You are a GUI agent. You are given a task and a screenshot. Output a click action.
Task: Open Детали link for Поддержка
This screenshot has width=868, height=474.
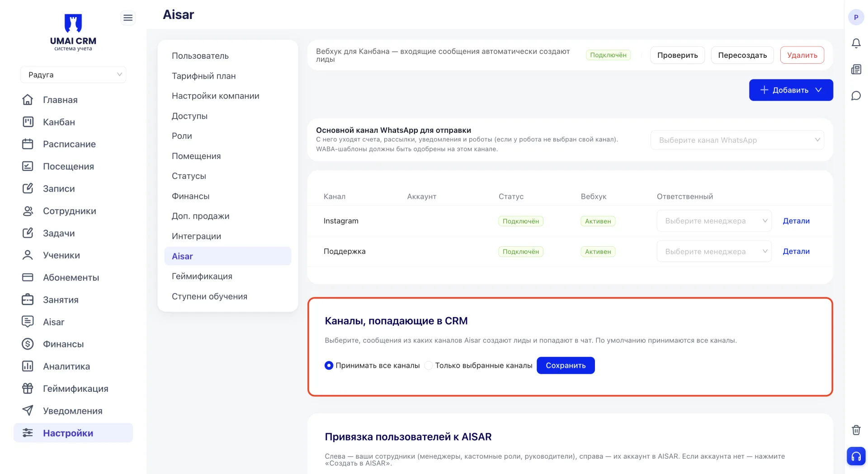[796, 251]
